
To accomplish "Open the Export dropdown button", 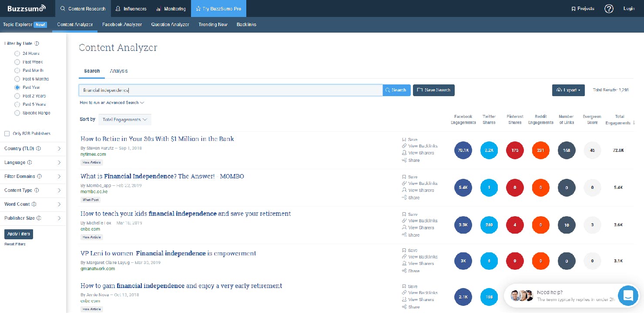I will (x=568, y=90).
